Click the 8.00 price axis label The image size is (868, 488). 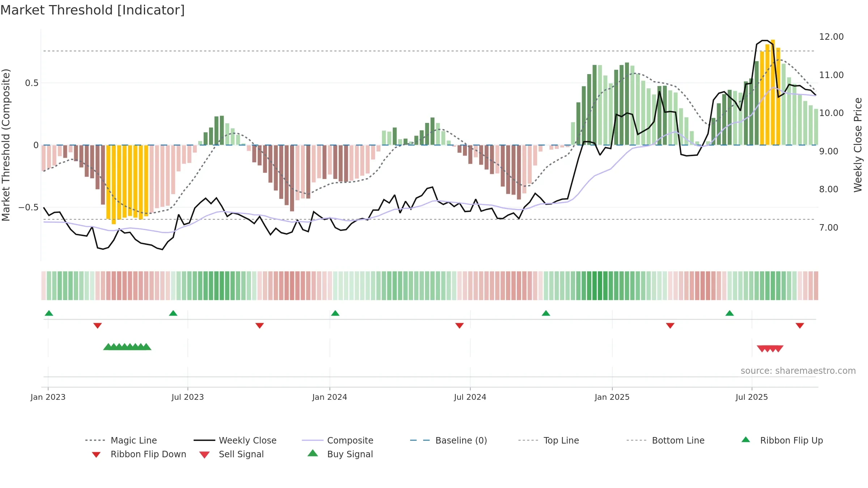tap(829, 189)
